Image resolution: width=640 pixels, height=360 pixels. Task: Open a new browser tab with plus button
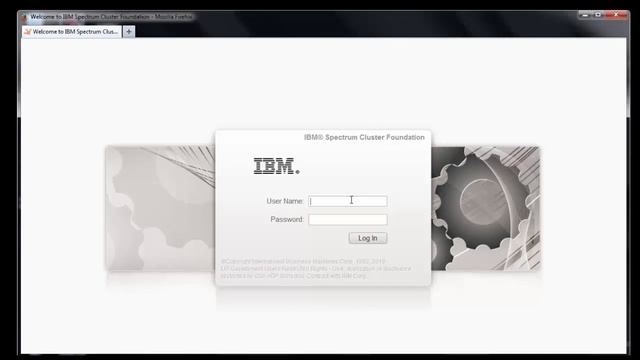[x=129, y=31]
